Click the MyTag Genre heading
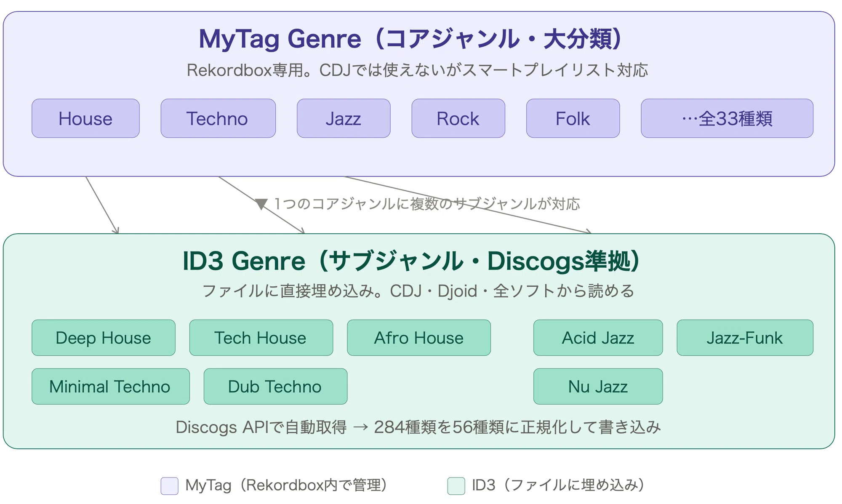 click(411, 39)
